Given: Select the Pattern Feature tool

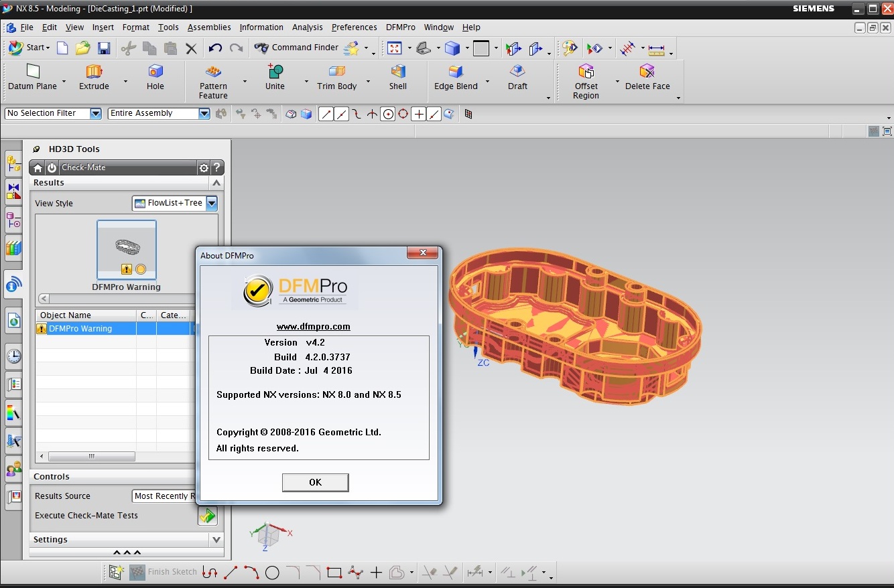Looking at the screenshot, I should tap(213, 82).
